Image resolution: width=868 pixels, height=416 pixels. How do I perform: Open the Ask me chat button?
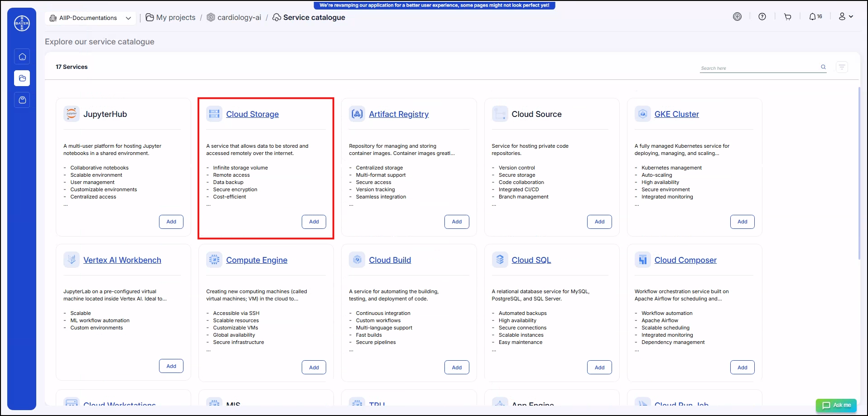click(836, 405)
